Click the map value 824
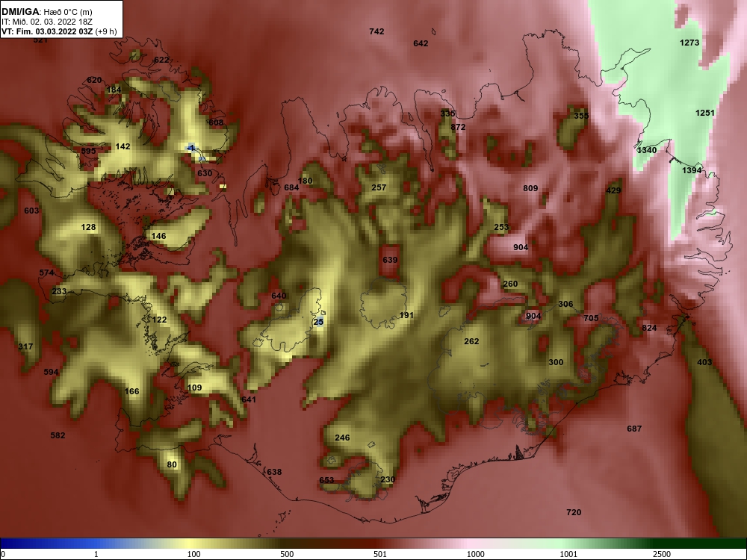This screenshot has height=560, width=747. pyautogui.click(x=649, y=328)
